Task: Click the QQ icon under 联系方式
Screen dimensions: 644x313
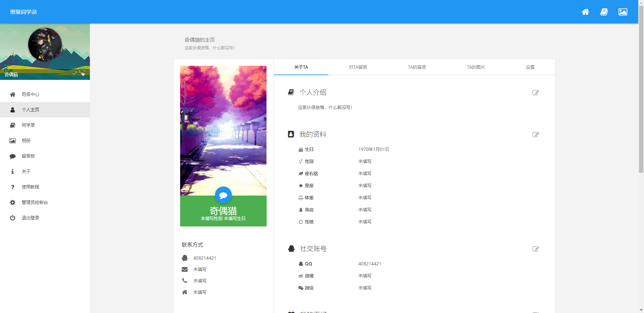Action: point(185,258)
